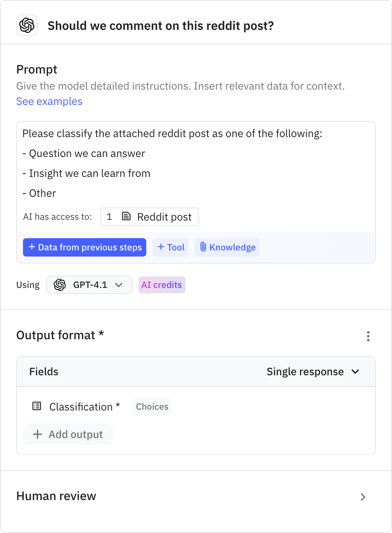The height and width of the screenshot is (533, 392).
Task: Open the three-dot menu next to Output format
Action: [368, 336]
